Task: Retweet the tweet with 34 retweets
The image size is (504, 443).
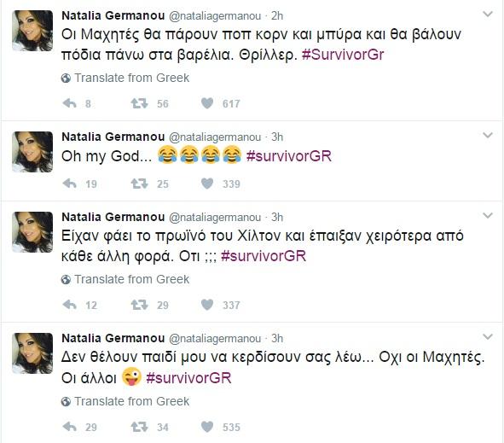Action: pyautogui.click(x=139, y=427)
